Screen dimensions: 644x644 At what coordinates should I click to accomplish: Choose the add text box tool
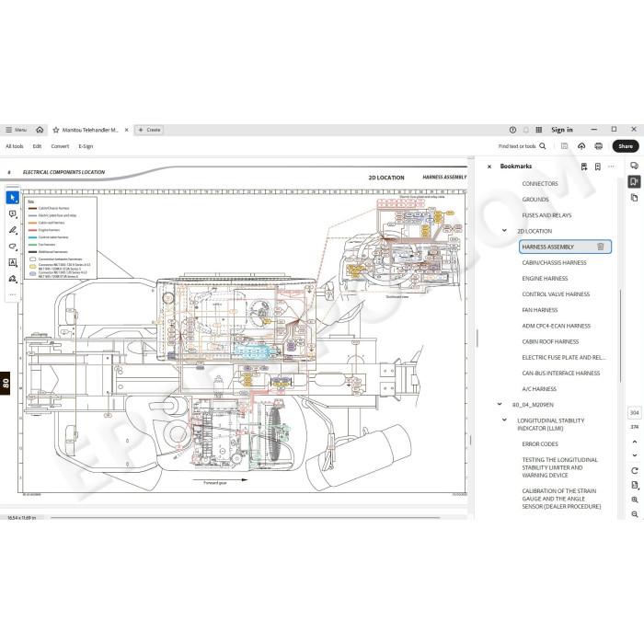(x=13, y=262)
